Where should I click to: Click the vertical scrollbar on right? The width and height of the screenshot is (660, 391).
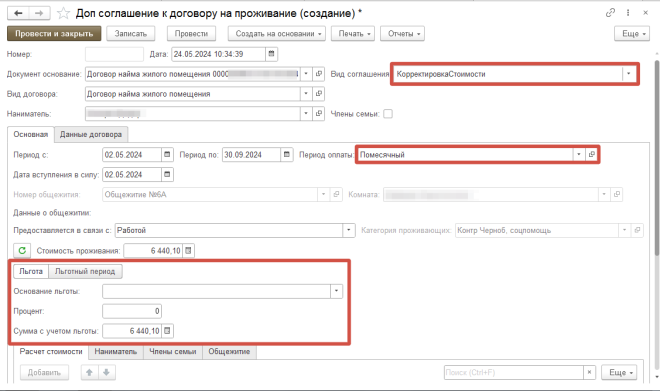(x=656, y=158)
